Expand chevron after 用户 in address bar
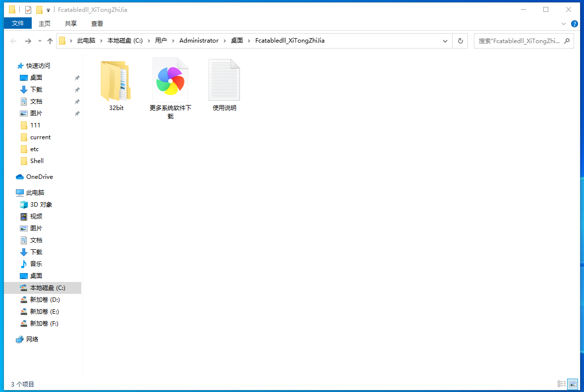 (173, 41)
